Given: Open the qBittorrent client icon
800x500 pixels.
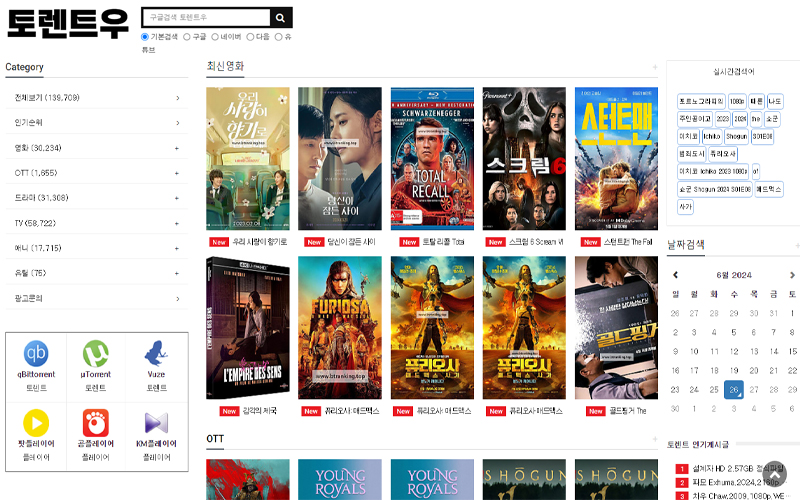Looking at the screenshot, I should click(x=36, y=353).
